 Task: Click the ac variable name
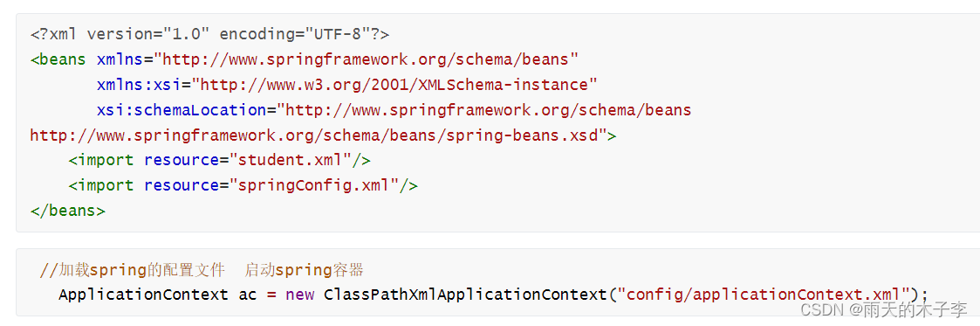(x=248, y=295)
